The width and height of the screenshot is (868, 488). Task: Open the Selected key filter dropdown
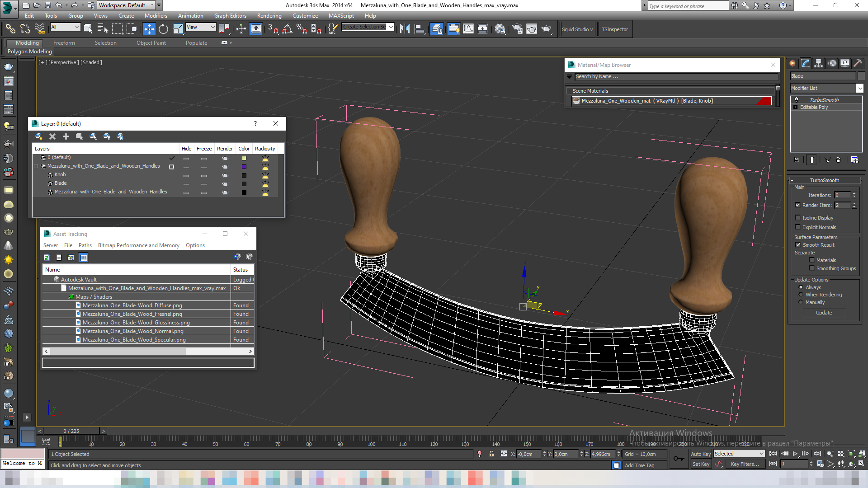(739, 454)
